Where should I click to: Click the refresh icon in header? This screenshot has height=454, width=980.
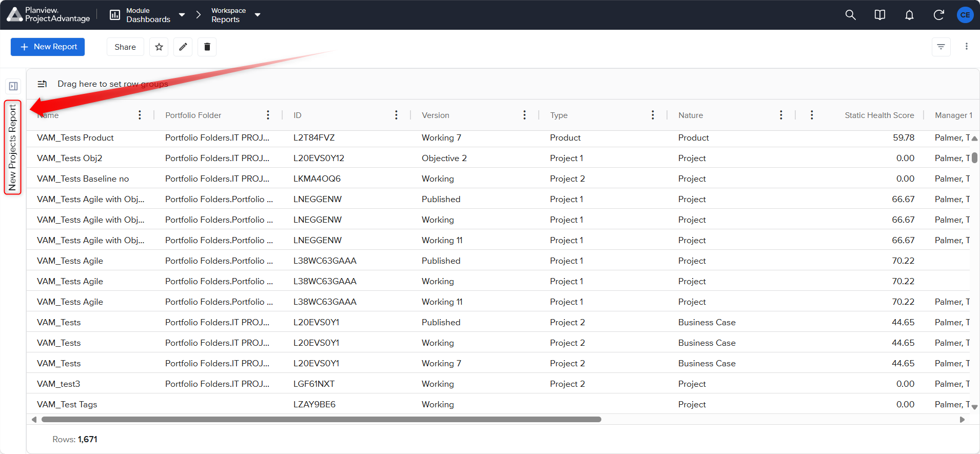(938, 15)
